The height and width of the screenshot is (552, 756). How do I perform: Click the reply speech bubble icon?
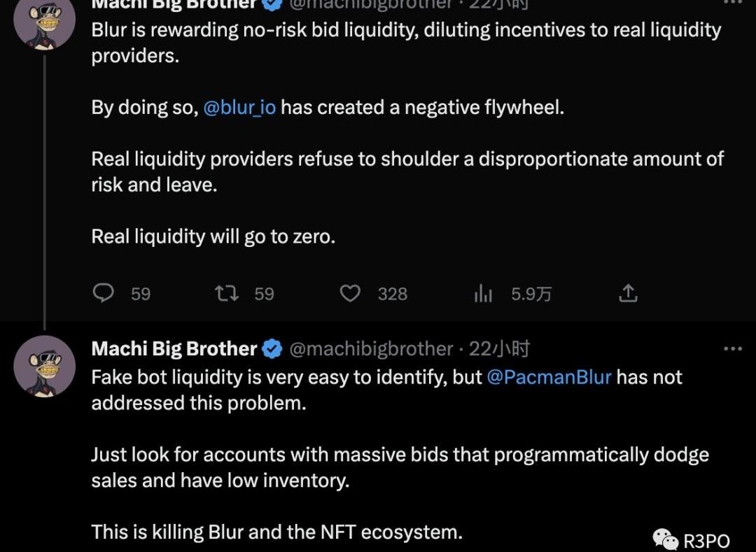point(103,293)
